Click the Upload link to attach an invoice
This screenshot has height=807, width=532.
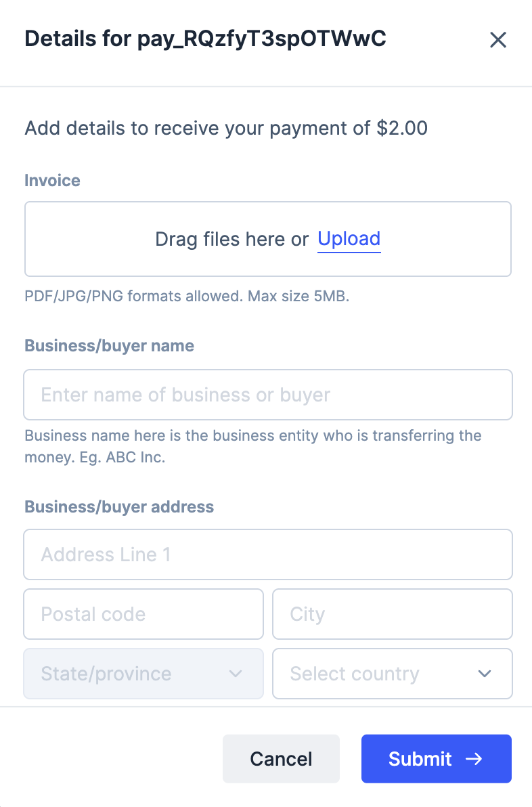point(349,238)
